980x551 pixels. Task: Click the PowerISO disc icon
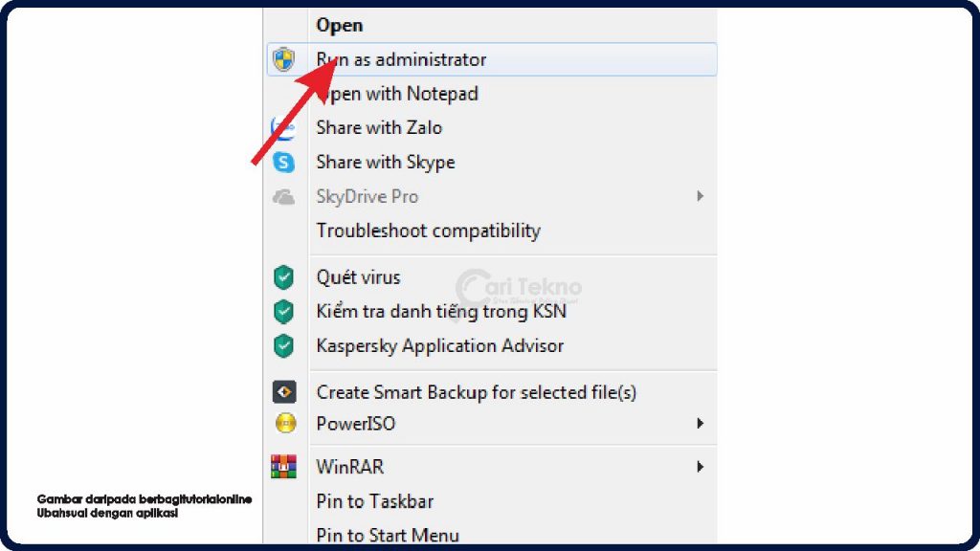(283, 423)
